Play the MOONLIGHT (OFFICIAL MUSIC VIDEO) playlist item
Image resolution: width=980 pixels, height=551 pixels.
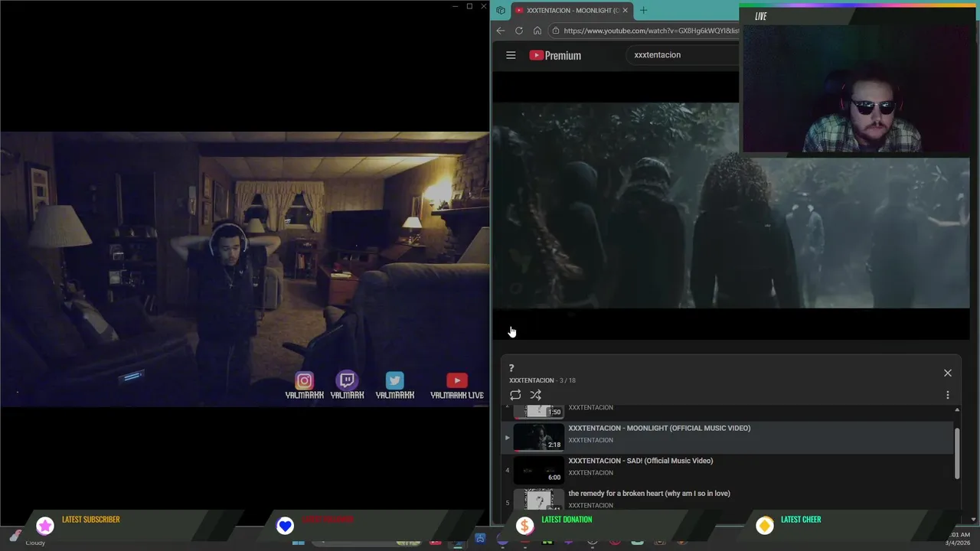click(x=727, y=436)
